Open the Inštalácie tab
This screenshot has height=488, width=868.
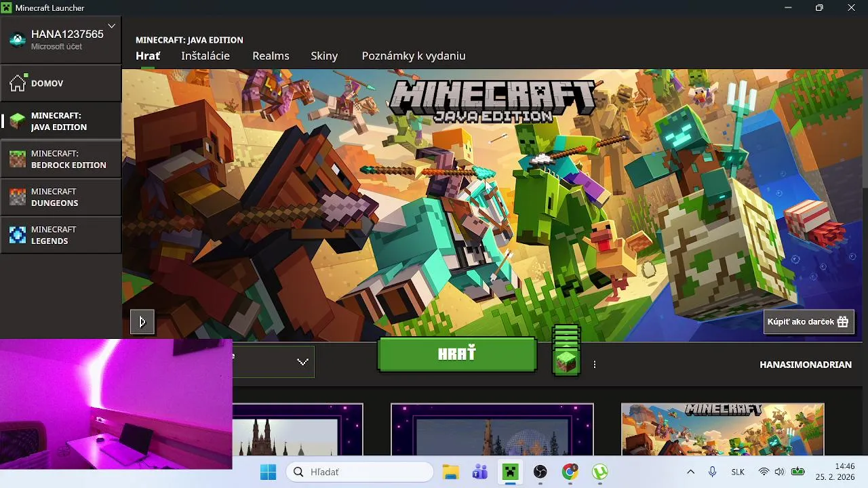point(205,56)
